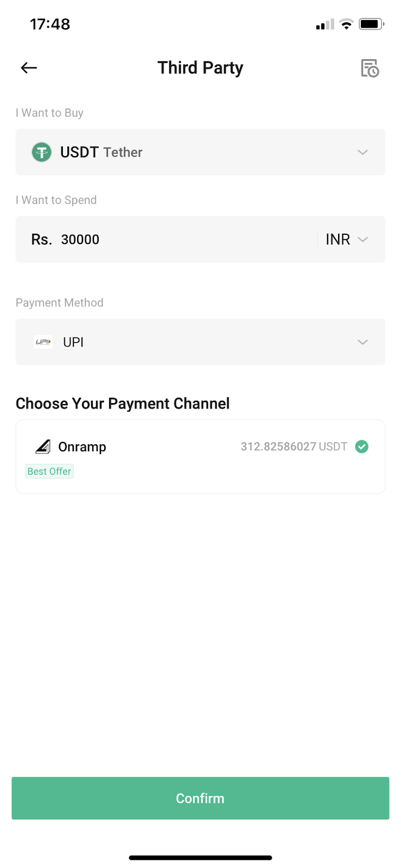Screen dimensions: 401x868
Task: Open the INR currency dropdown
Action: click(x=347, y=239)
